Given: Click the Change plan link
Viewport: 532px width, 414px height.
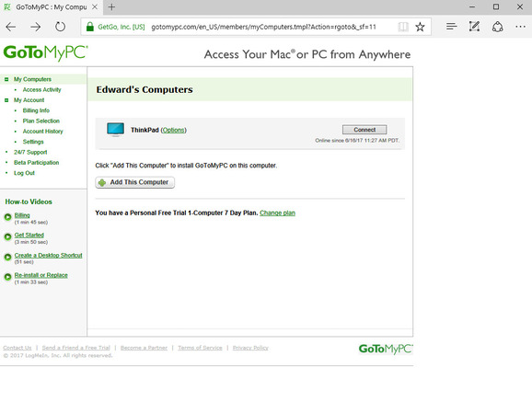Looking at the screenshot, I should click(278, 213).
